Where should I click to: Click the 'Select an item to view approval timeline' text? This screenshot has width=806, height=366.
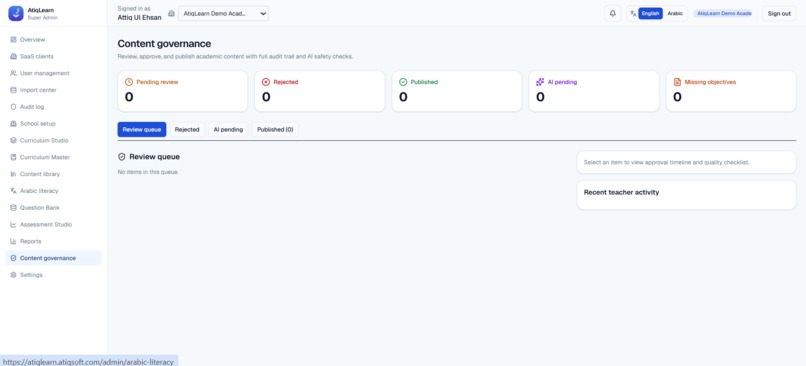(667, 162)
